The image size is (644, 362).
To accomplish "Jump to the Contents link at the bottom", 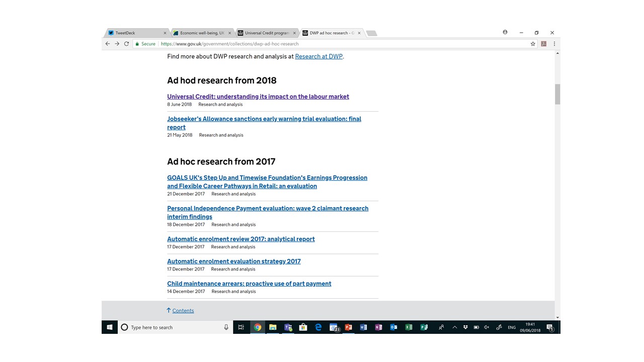I will tap(183, 311).
